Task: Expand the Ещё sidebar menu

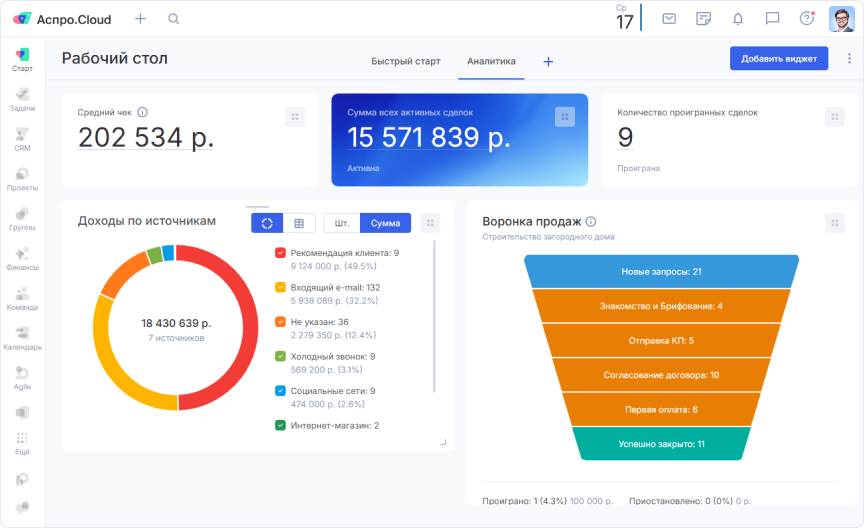Action: click(x=22, y=442)
